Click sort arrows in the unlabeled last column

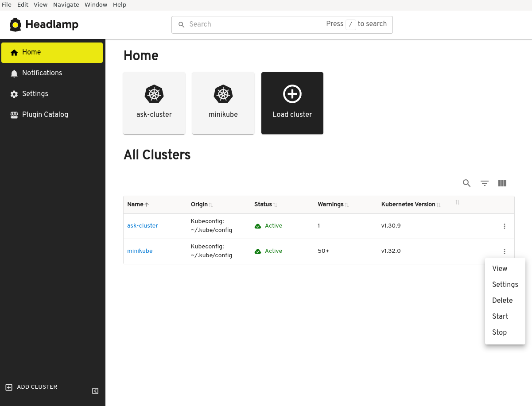(x=458, y=202)
